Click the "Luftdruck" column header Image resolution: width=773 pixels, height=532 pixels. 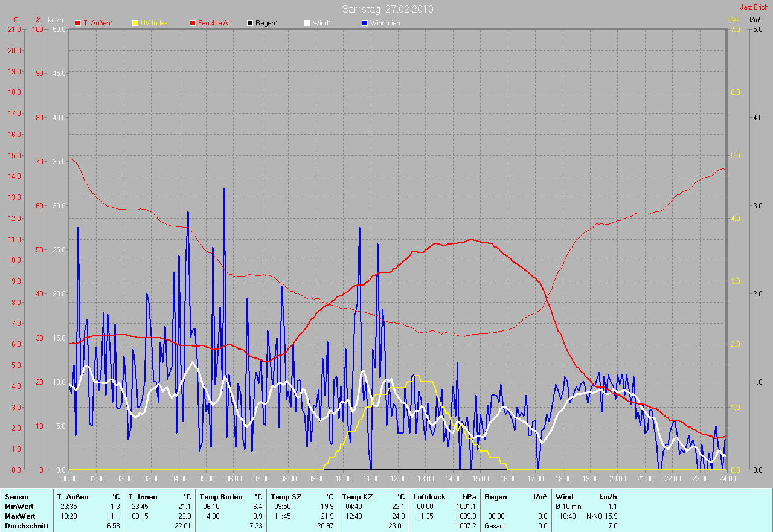coord(429,497)
